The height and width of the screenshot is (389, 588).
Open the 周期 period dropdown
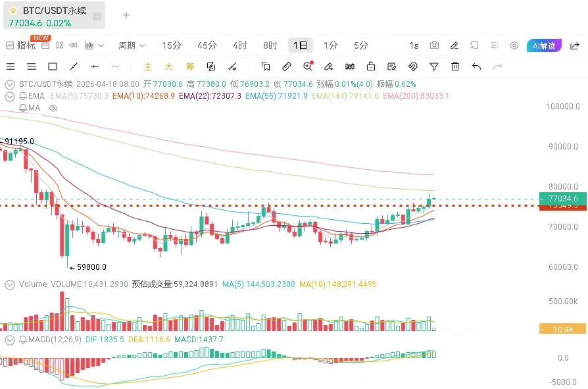[x=132, y=45]
